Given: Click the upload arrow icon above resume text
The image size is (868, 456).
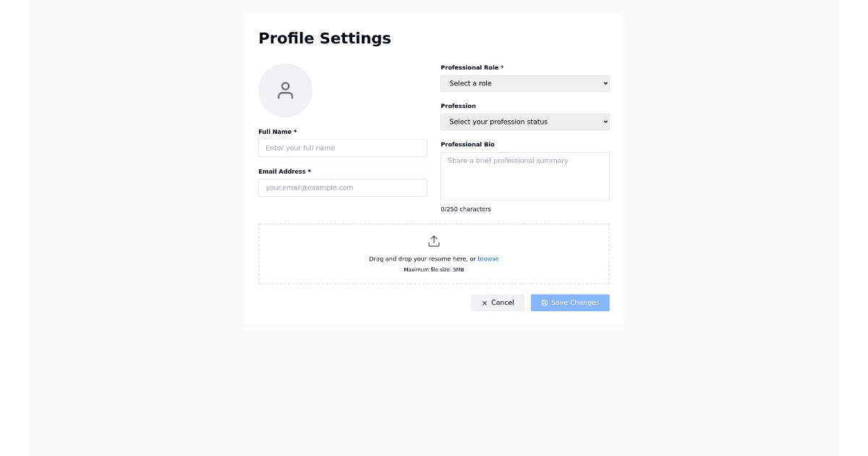Looking at the screenshot, I should pos(434,240).
